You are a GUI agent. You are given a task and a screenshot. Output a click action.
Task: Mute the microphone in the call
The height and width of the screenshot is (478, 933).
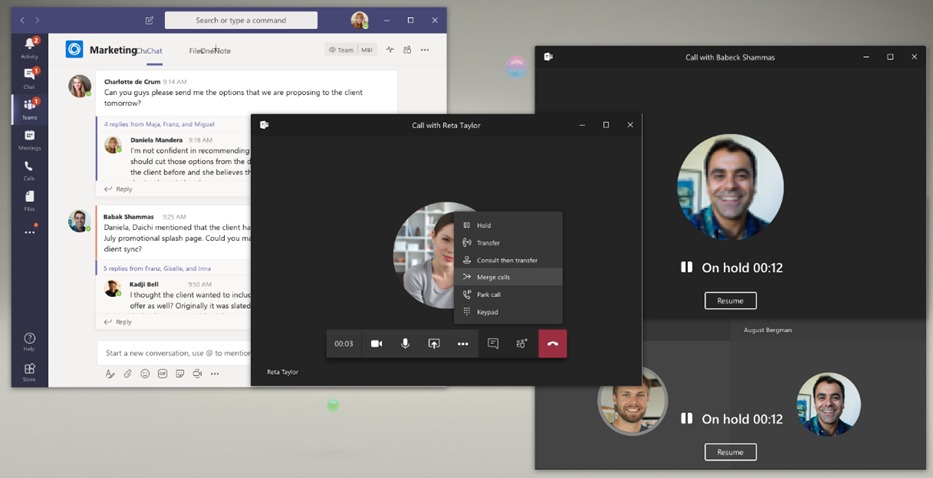[x=405, y=343]
